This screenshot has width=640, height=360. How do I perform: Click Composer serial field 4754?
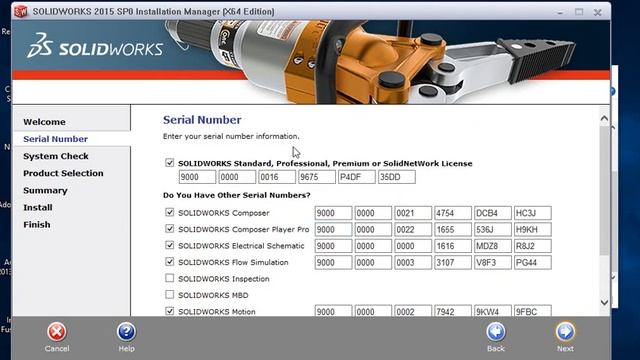click(x=453, y=213)
